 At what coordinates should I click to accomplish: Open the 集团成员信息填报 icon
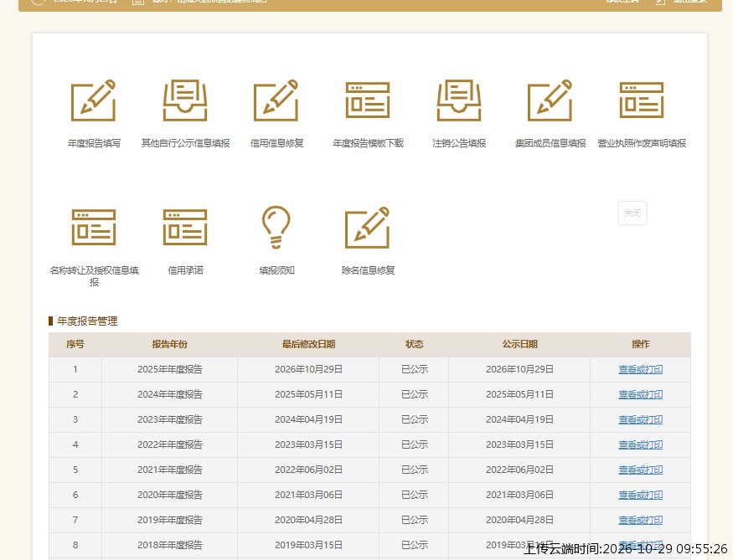pos(550,100)
